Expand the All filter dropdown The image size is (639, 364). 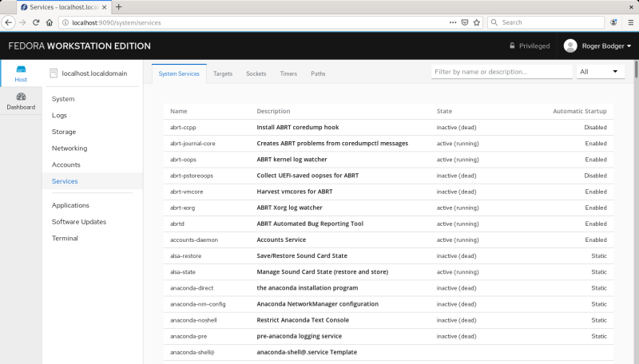pyautogui.click(x=601, y=72)
